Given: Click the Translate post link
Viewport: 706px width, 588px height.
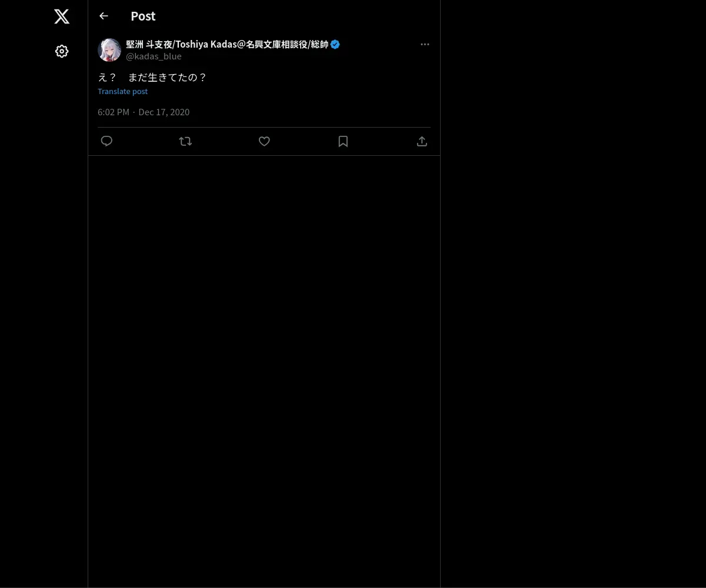Looking at the screenshot, I should (122, 91).
